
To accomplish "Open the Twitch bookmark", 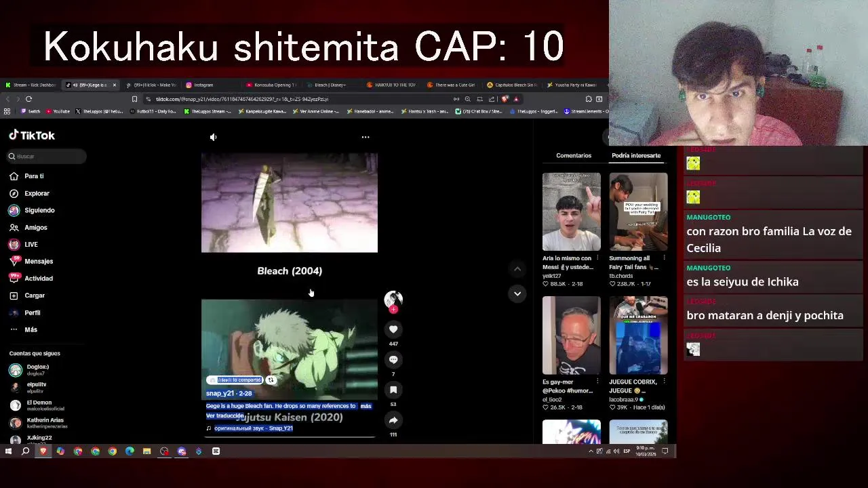I will 31,111.
